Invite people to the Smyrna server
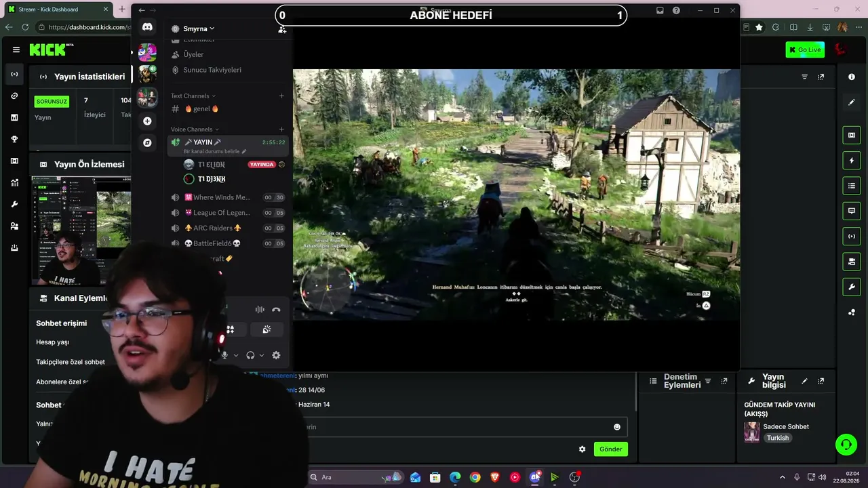The image size is (868, 488). coord(282,29)
